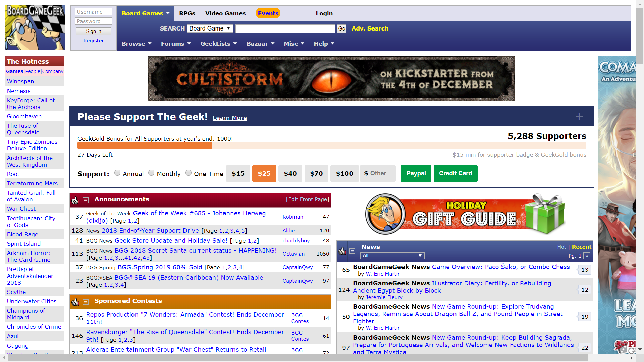The image size is (644, 362).
Task: Open the GeekLists menu
Action: click(x=218, y=44)
